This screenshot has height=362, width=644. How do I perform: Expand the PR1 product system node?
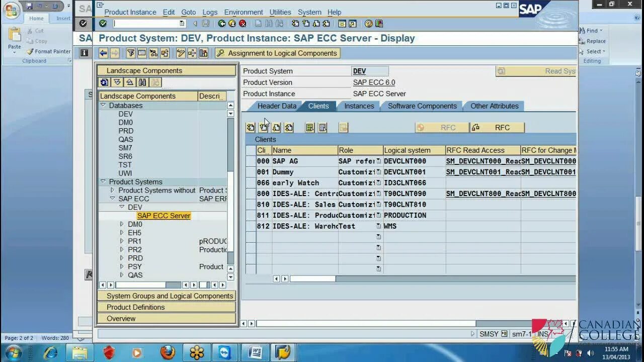pyautogui.click(x=122, y=241)
